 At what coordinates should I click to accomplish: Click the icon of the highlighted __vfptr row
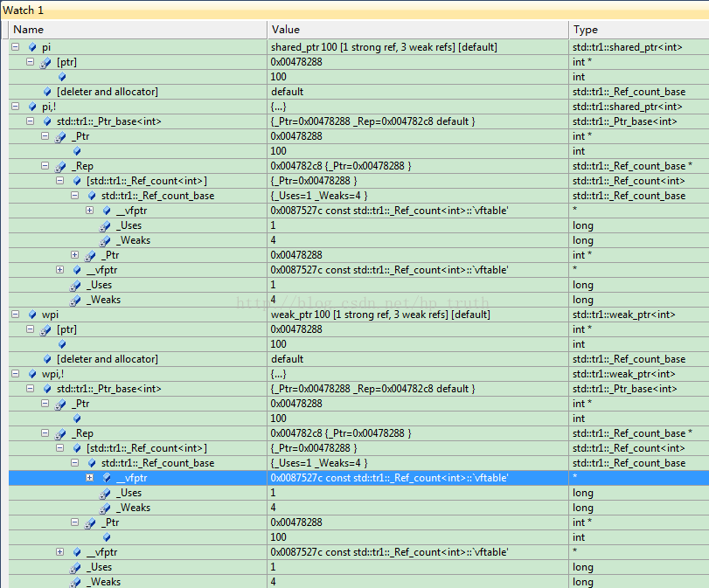tap(107, 478)
